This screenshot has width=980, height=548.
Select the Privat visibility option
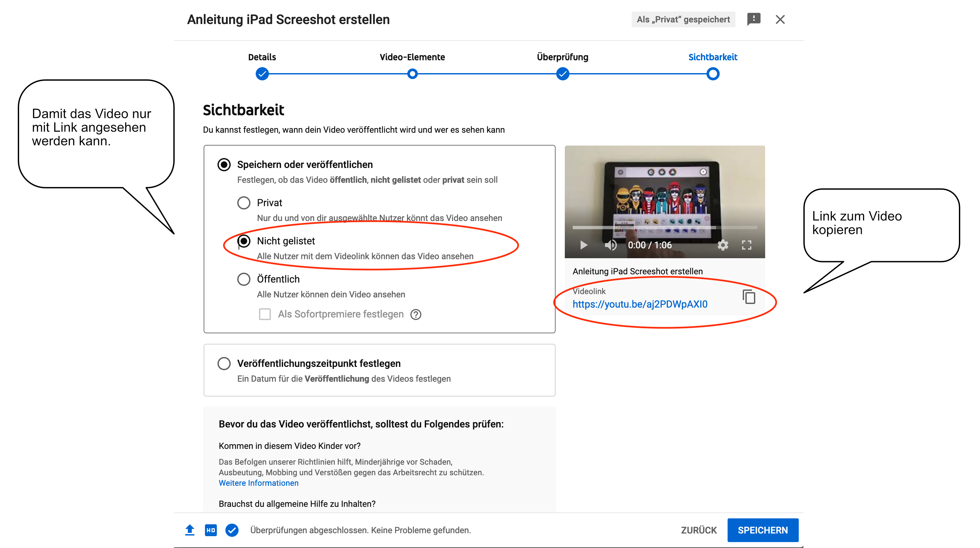click(x=244, y=203)
